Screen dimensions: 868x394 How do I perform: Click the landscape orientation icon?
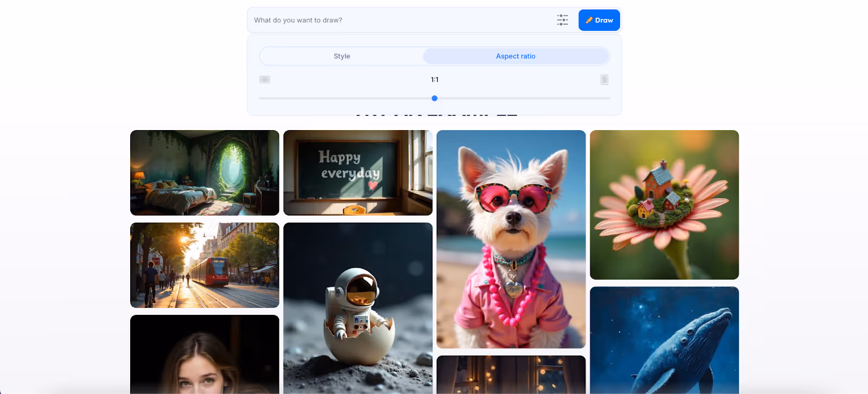(x=265, y=80)
